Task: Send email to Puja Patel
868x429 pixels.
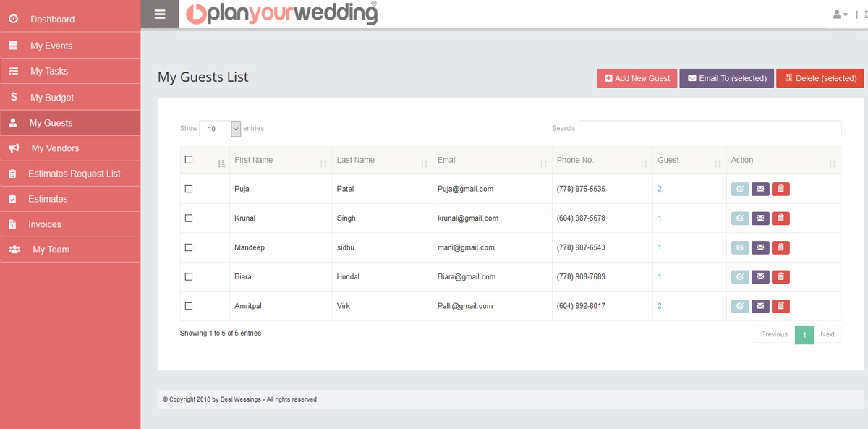Action: (760, 189)
